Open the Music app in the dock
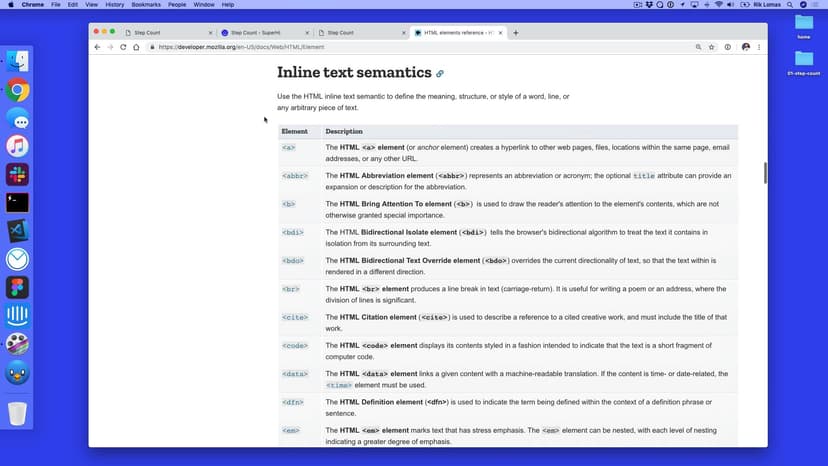828x466 pixels. pos(17,146)
